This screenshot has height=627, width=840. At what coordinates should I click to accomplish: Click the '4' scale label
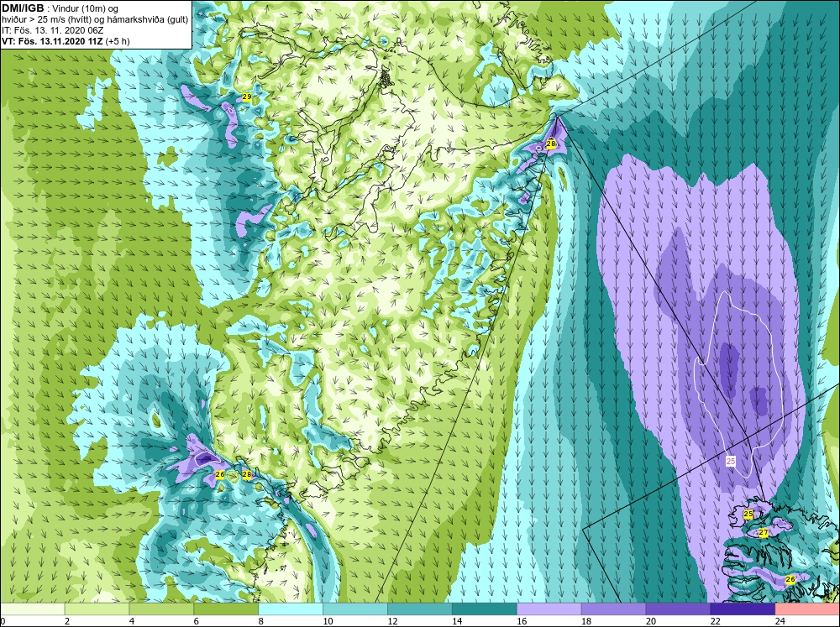pos(132,621)
